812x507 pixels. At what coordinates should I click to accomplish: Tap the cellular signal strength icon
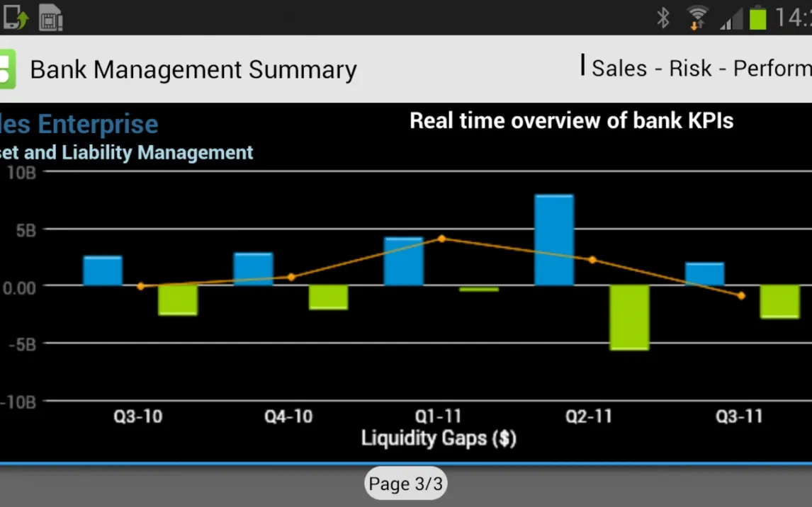(731, 20)
